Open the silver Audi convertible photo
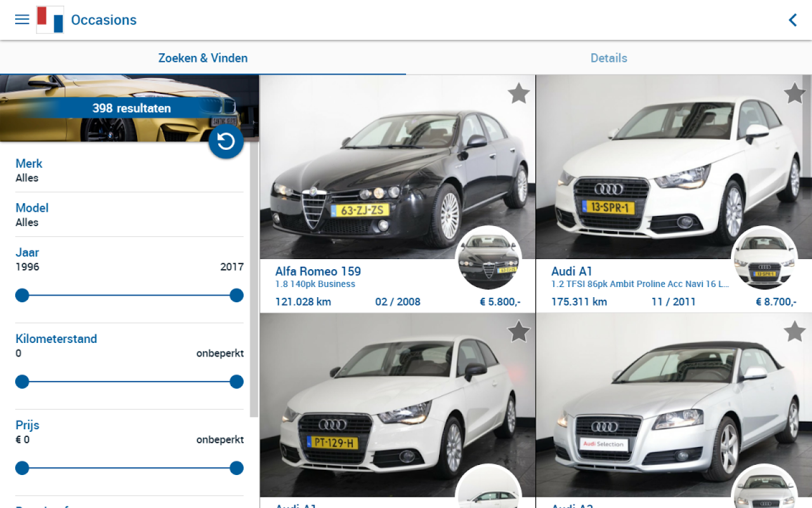This screenshot has height=508, width=812. click(674, 405)
